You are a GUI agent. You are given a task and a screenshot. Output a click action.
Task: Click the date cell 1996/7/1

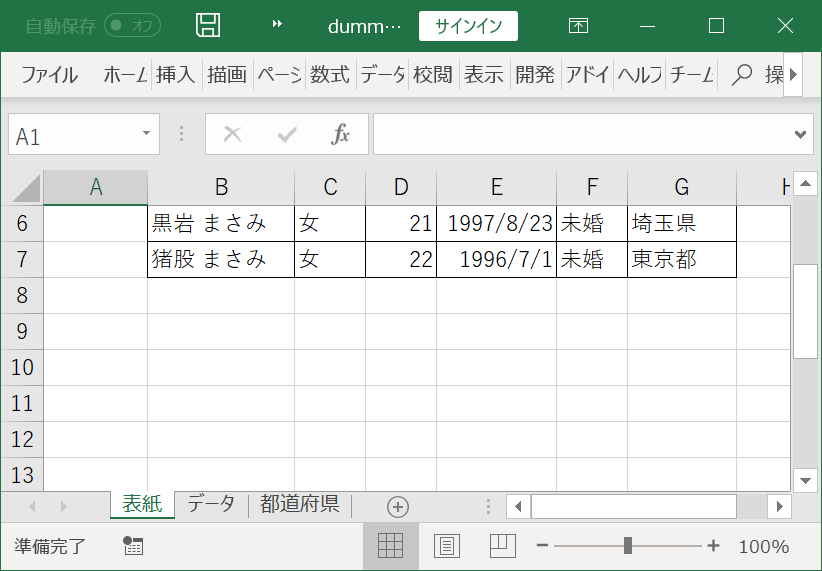tap(496, 260)
